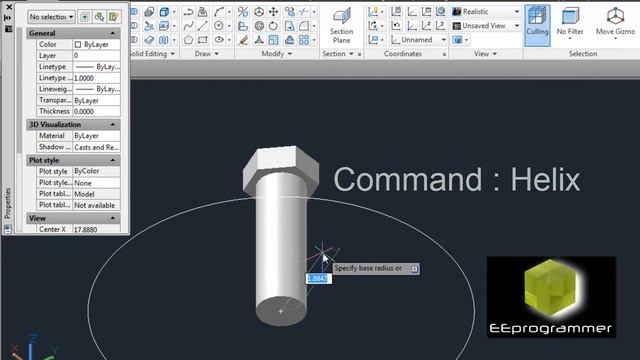Select the Rectangle draw tool

coord(202,40)
